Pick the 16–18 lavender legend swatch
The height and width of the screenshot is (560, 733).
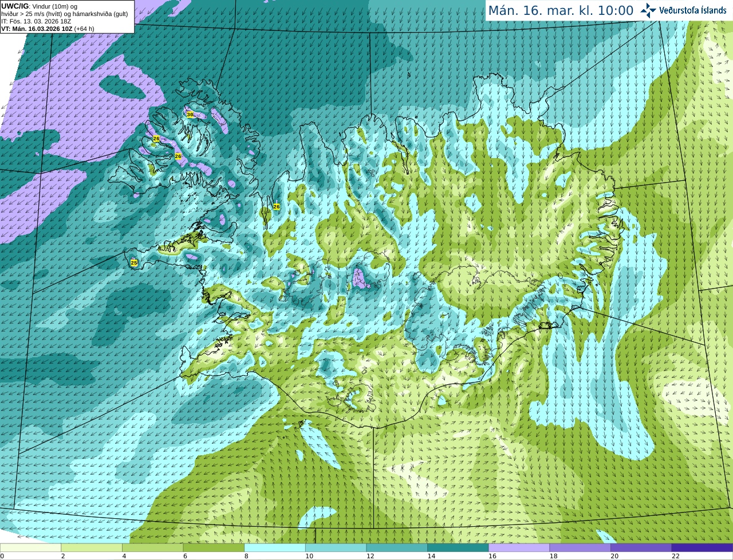tap(519, 548)
